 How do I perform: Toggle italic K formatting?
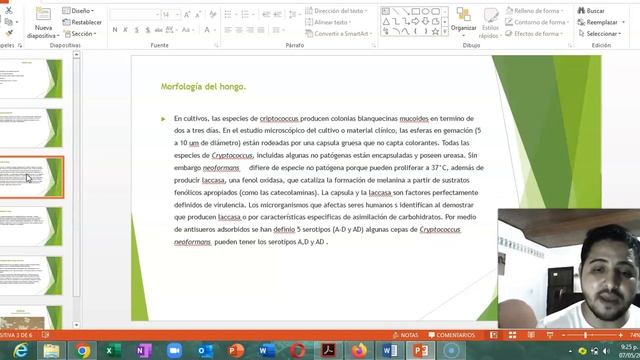[125, 30]
